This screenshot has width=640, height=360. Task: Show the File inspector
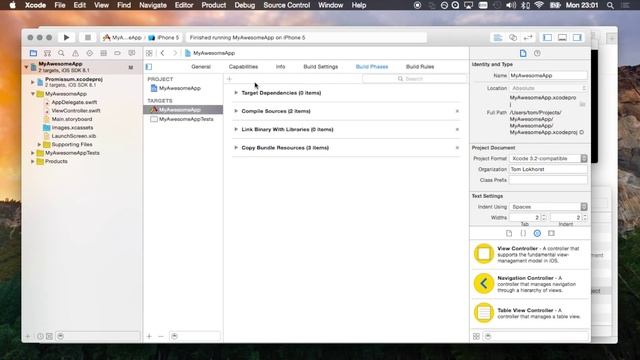coord(523,53)
